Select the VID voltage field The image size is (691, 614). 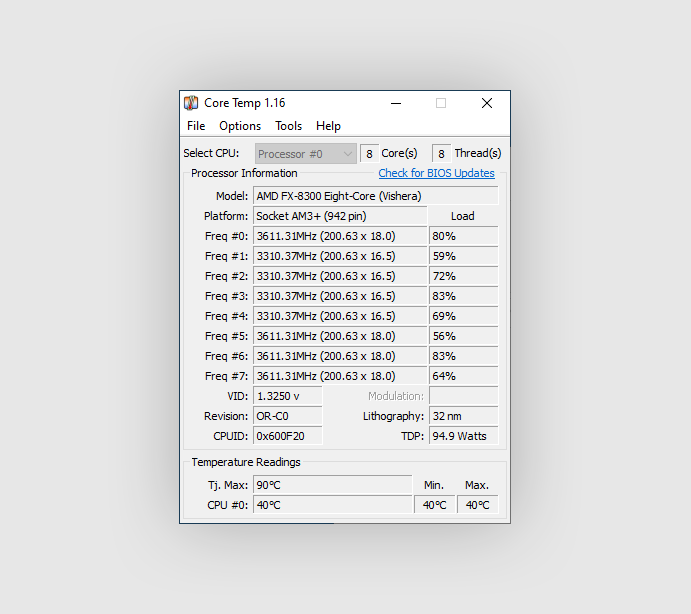pos(288,396)
